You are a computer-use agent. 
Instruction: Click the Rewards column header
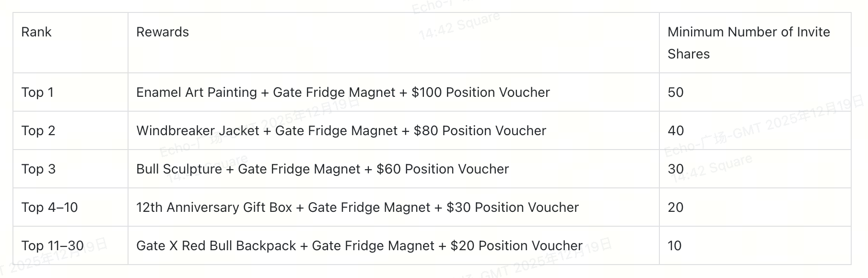(x=163, y=32)
